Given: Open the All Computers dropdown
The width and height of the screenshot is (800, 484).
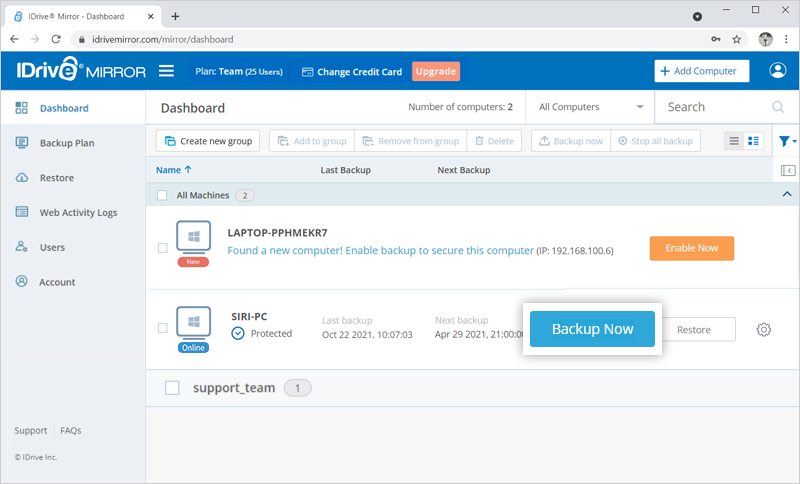Looking at the screenshot, I should [590, 107].
